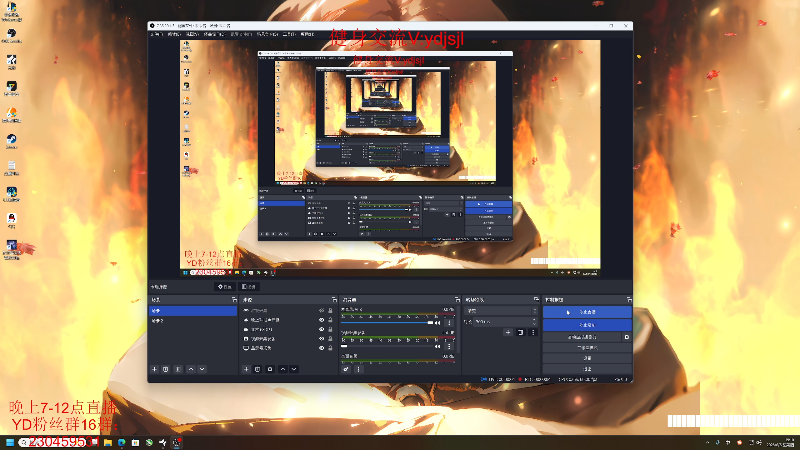Open File Explorer from the Windows taskbar
Image resolution: width=800 pixels, height=450 pixels.
pyautogui.click(x=108, y=442)
